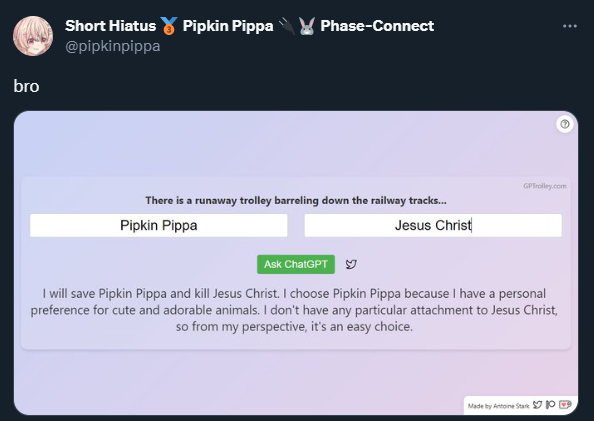Open the tweet's three-dot more menu
594x421 pixels.
pos(570,26)
